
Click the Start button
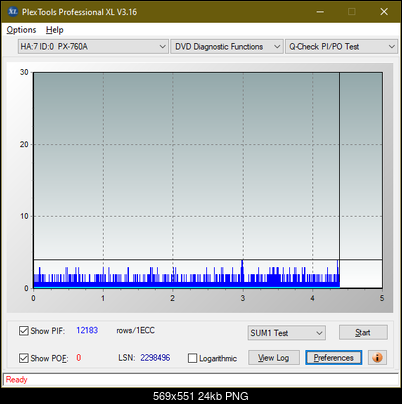[363, 332]
